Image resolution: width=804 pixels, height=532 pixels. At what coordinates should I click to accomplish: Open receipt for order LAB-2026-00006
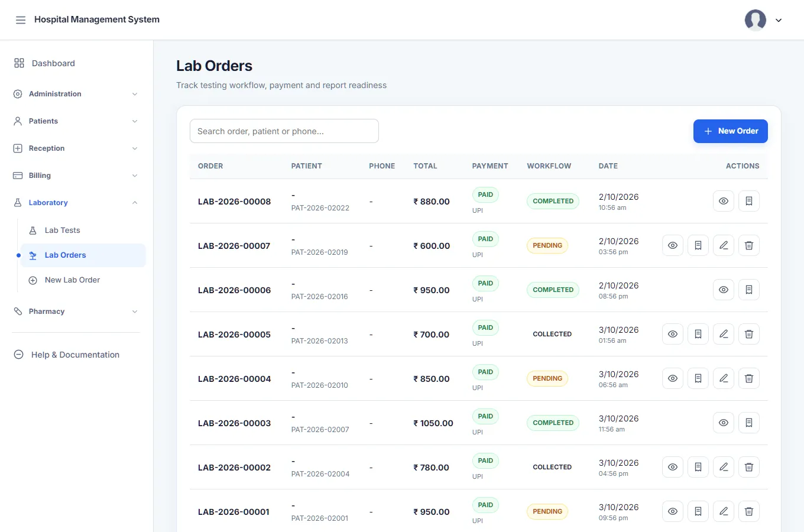pos(749,290)
